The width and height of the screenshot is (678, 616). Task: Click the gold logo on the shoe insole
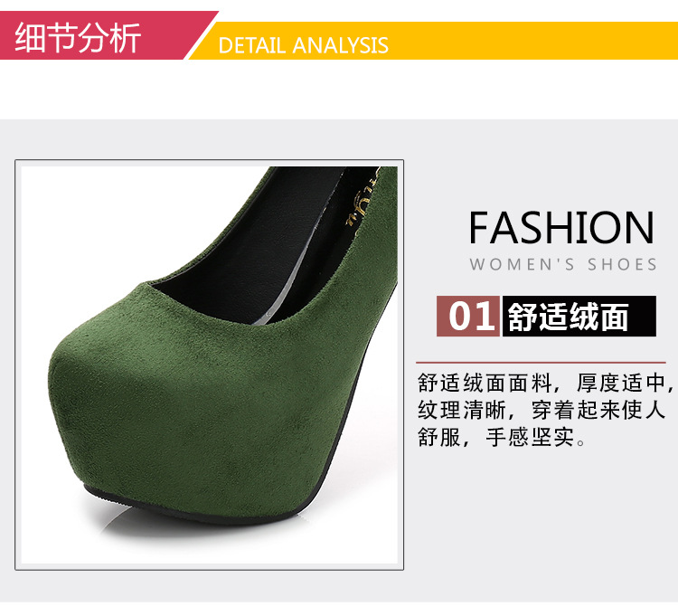pyautogui.click(x=363, y=199)
